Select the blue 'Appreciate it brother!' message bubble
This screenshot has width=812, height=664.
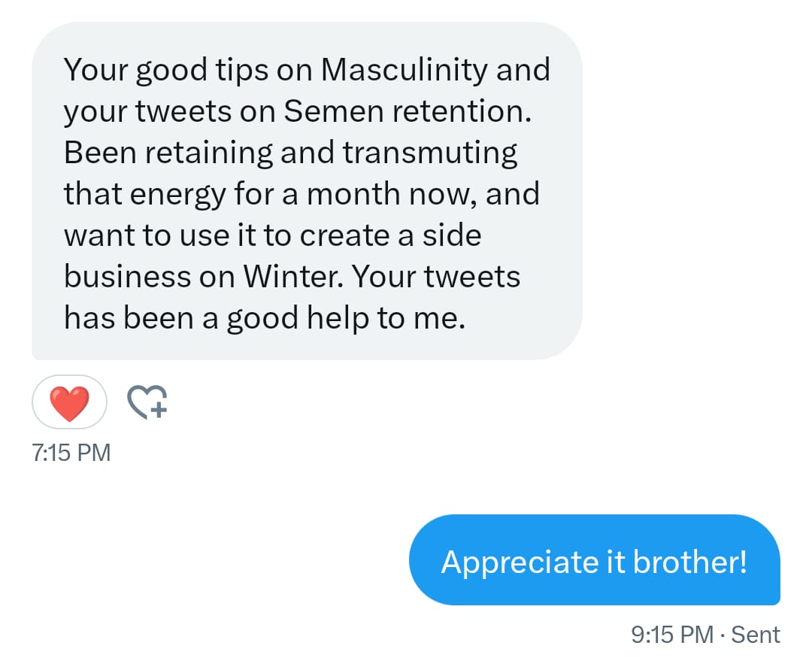[595, 560]
